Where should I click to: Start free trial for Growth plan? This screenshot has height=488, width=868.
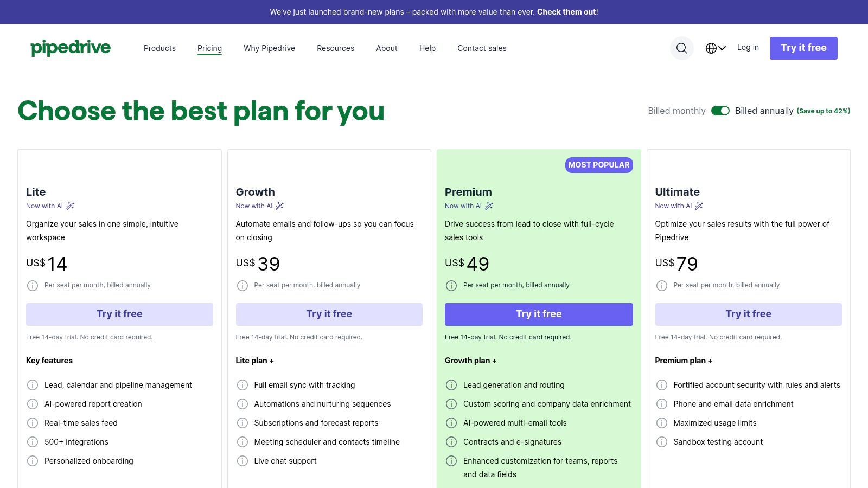(329, 314)
